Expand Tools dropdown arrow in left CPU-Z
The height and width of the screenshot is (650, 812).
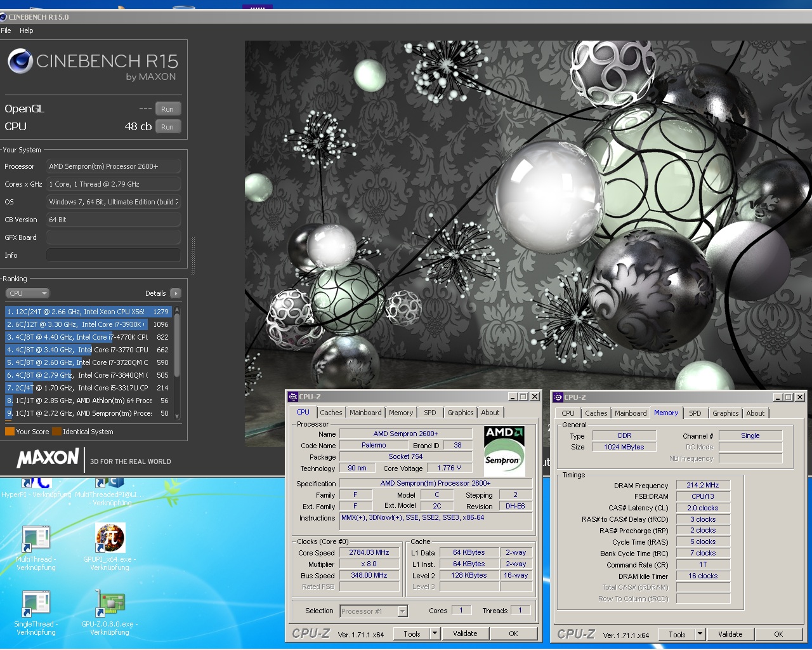tap(435, 633)
